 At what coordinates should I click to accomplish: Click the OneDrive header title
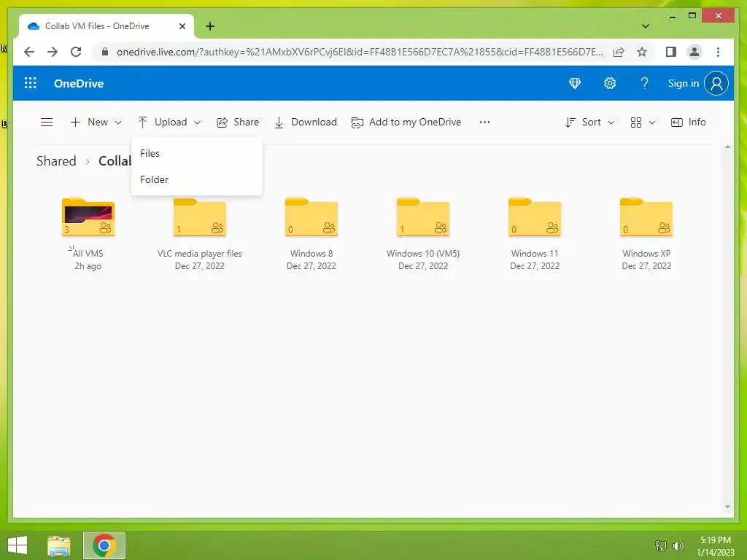pos(79,83)
